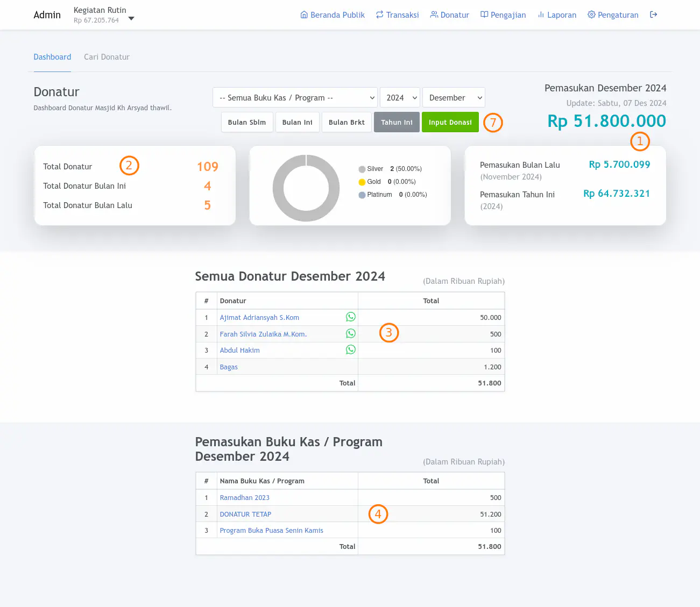Open the 2024 year dropdown
700x607 pixels.
(x=400, y=98)
